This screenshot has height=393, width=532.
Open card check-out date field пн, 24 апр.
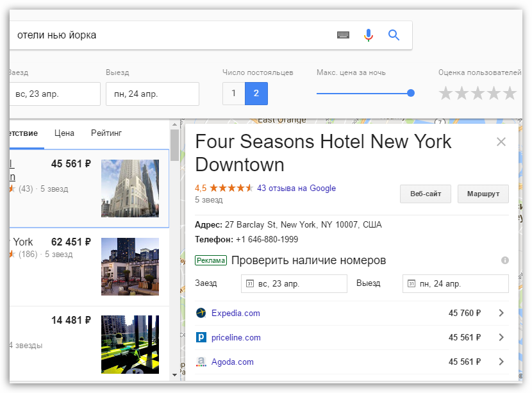click(x=456, y=284)
